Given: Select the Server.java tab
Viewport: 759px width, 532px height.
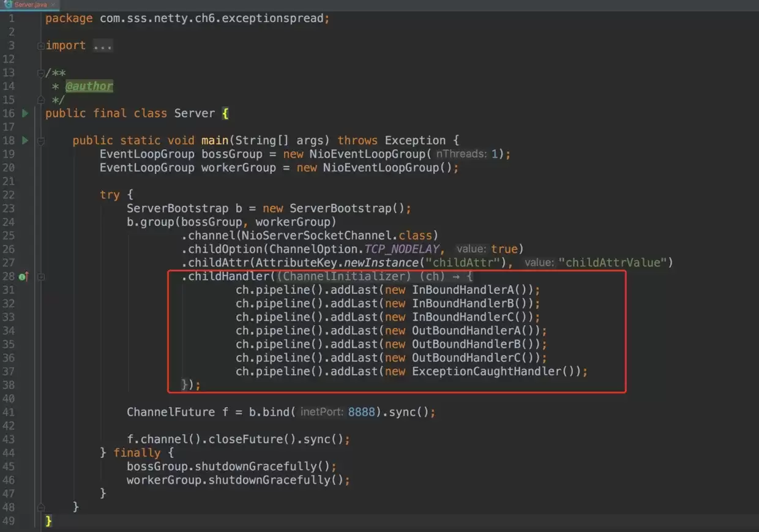Looking at the screenshot, I should [x=31, y=4].
